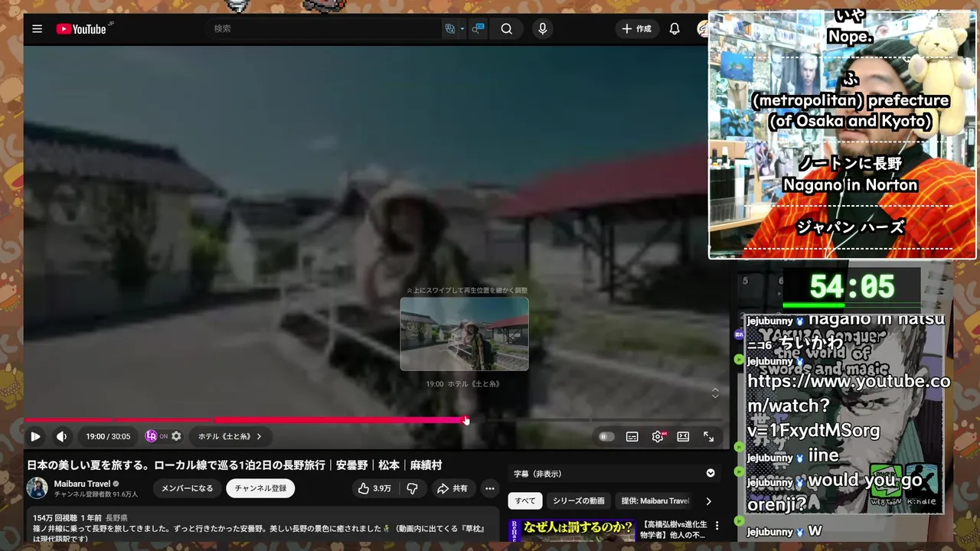The image size is (980, 551).
Task: Click the translate extension icon in search bar
Action: [x=450, y=29]
